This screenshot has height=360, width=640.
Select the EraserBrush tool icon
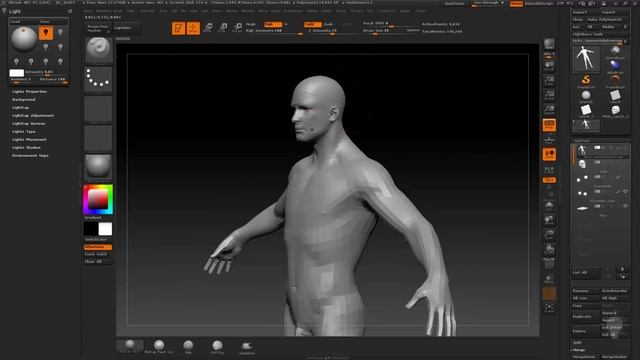point(615,80)
